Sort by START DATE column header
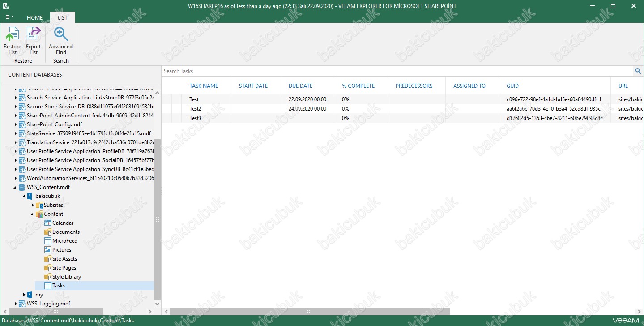The image size is (644, 326). 253,86
